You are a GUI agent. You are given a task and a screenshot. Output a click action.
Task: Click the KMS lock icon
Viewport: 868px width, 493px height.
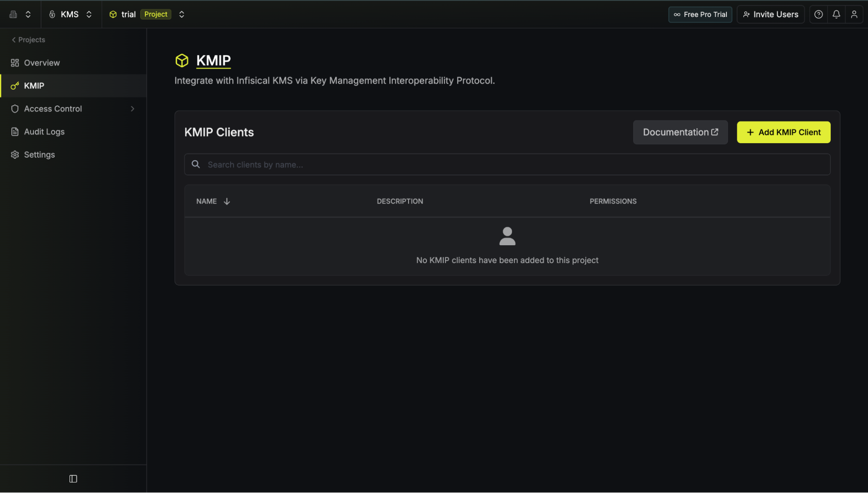(x=52, y=14)
